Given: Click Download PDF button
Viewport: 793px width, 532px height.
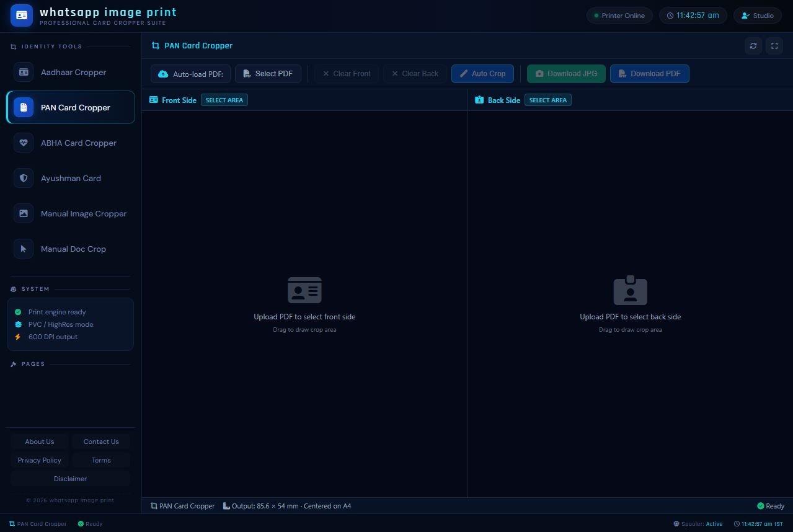Looking at the screenshot, I should coord(650,74).
